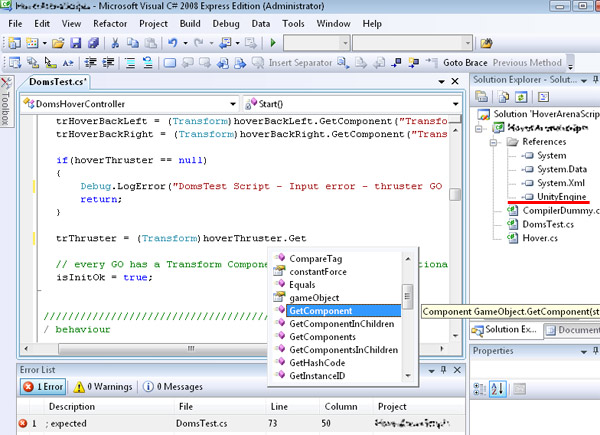The height and width of the screenshot is (435, 600).
Task: Open the Refactor menu
Action: click(x=110, y=24)
